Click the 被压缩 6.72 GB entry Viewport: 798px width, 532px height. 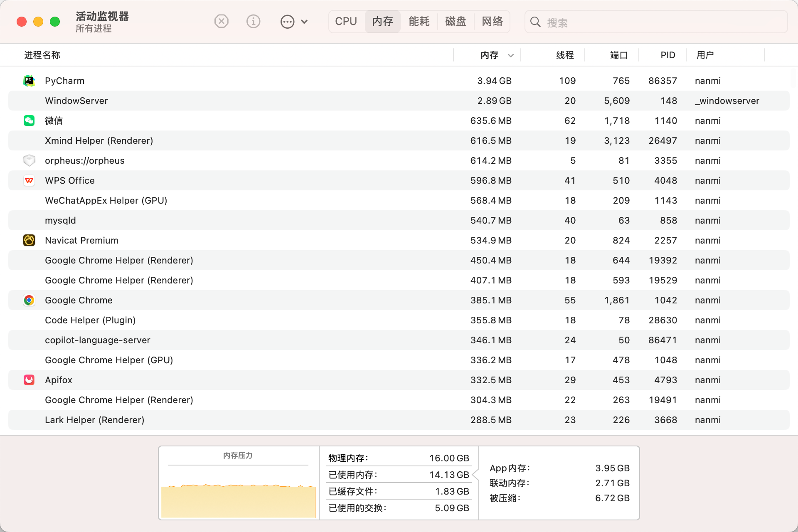pos(559,498)
